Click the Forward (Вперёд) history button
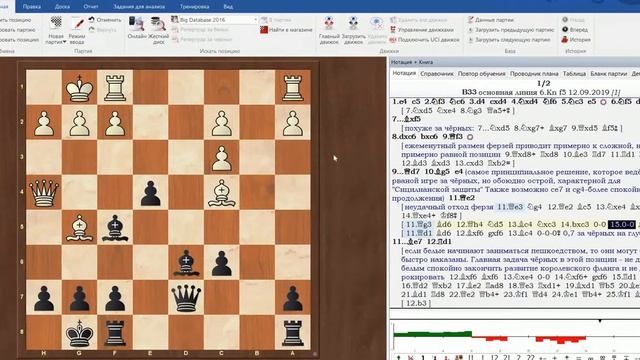The width and height of the screenshot is (640, 360). point(575,30)
